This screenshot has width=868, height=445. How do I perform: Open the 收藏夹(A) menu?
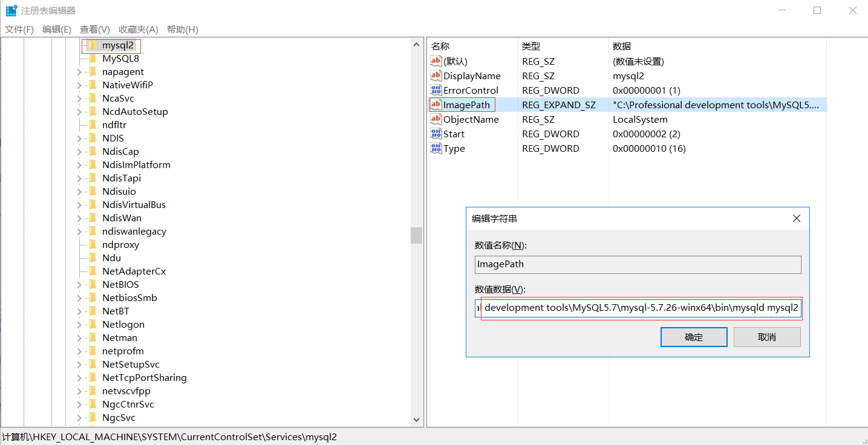139,30
